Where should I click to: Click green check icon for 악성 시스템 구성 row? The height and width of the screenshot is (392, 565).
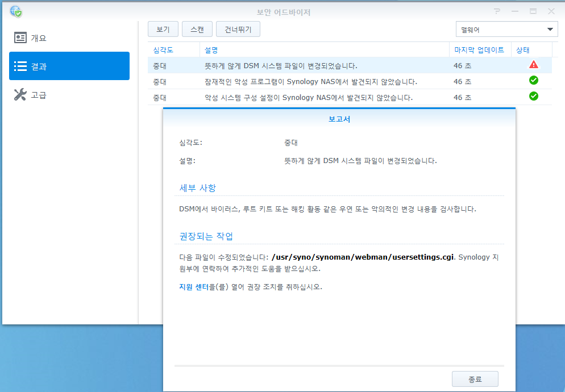(534, 96)
